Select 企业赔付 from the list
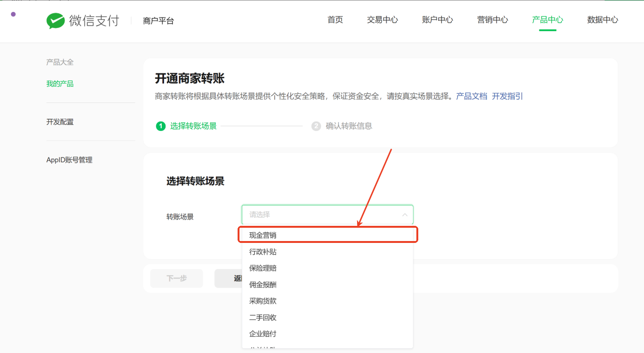The height and width of the screenshot is (353, 644). 327,334
